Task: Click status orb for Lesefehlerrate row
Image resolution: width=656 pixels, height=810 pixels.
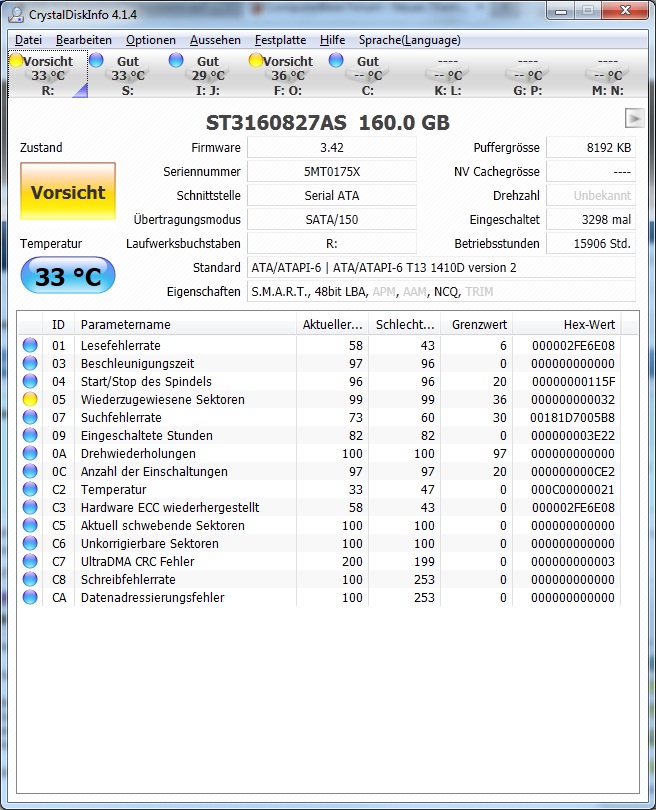Action: coord(30,345)
